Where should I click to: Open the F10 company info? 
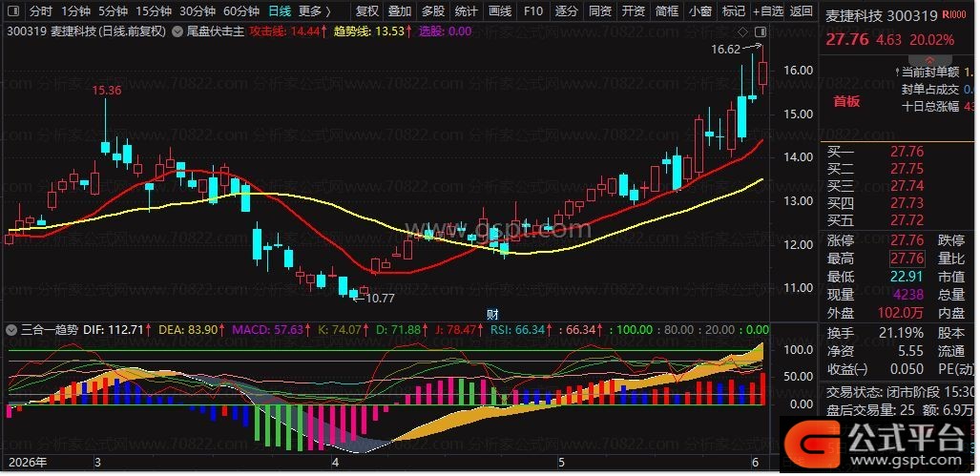click(x=533, y=10)
